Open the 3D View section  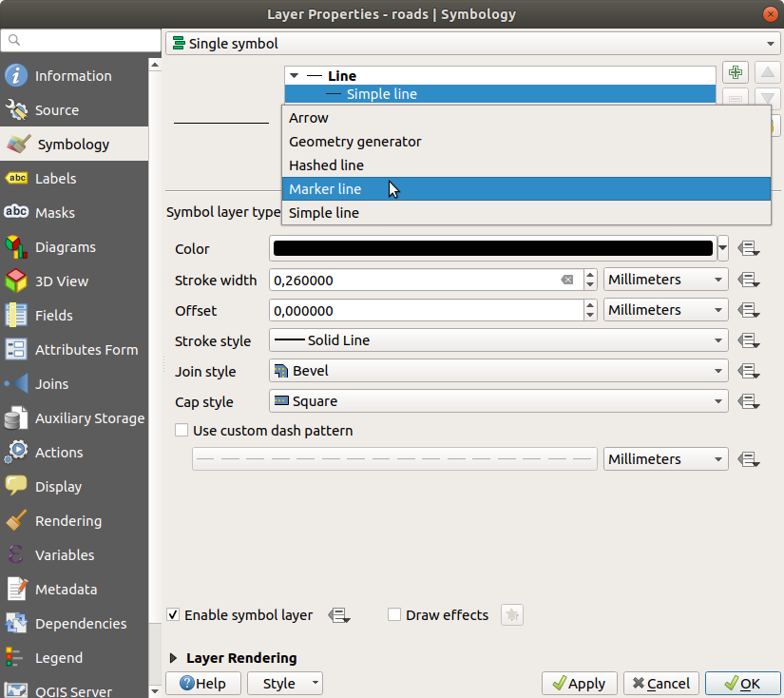click(x=61, y=281)
